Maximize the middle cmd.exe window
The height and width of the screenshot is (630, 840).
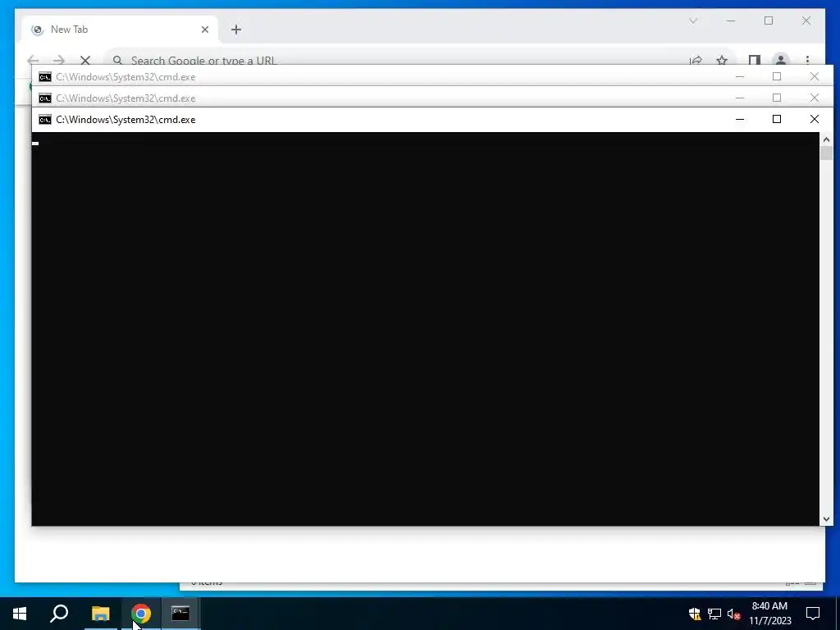777,98
